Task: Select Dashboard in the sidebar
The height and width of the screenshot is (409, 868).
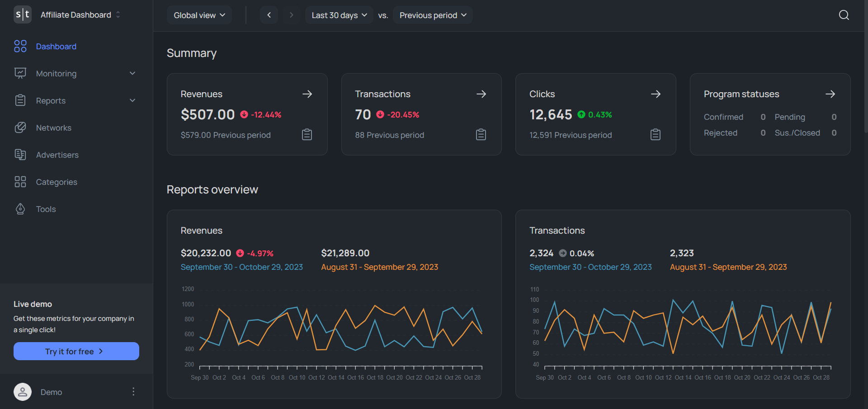Action: click(x=56, y=46)
